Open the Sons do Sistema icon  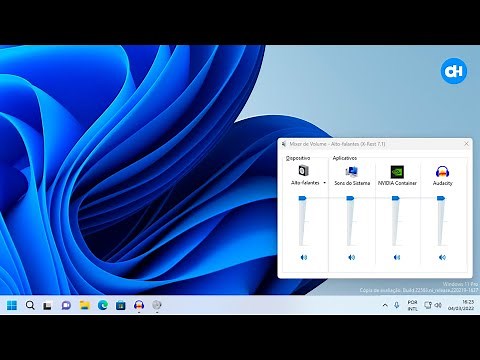tap(351, 171)
